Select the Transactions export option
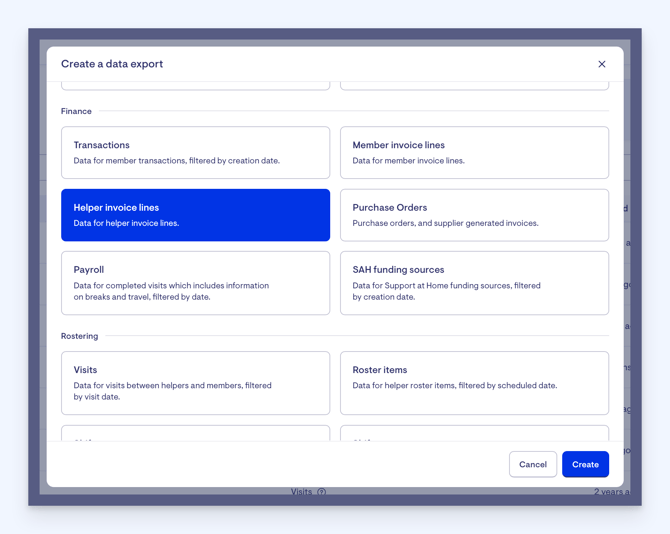 point(195,152)
